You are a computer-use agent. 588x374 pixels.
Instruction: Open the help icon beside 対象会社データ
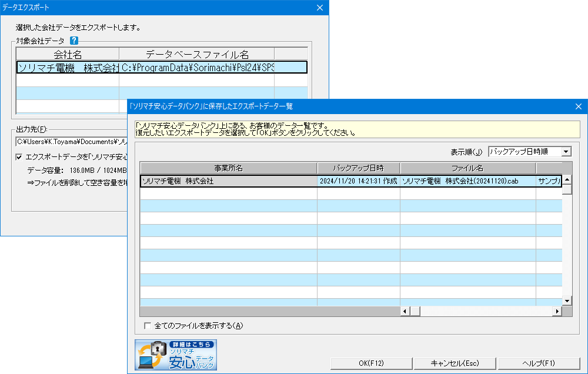tap(74, 41)
